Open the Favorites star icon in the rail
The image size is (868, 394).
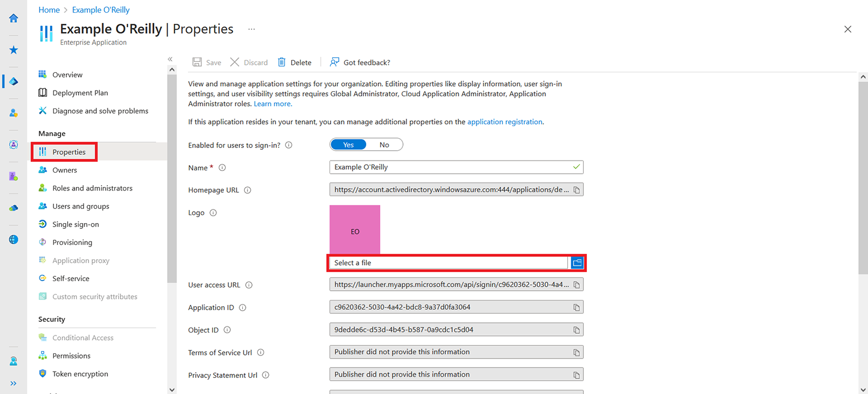point(13,50)
